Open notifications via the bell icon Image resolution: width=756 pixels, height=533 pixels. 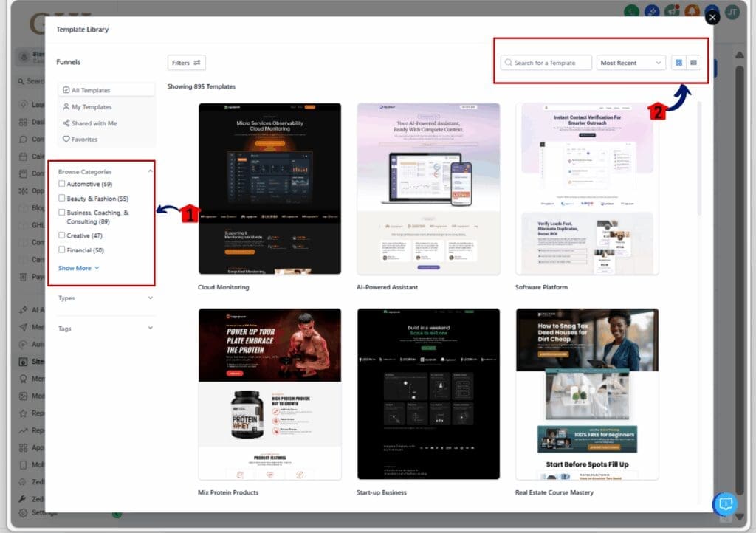tap(692, 11)
